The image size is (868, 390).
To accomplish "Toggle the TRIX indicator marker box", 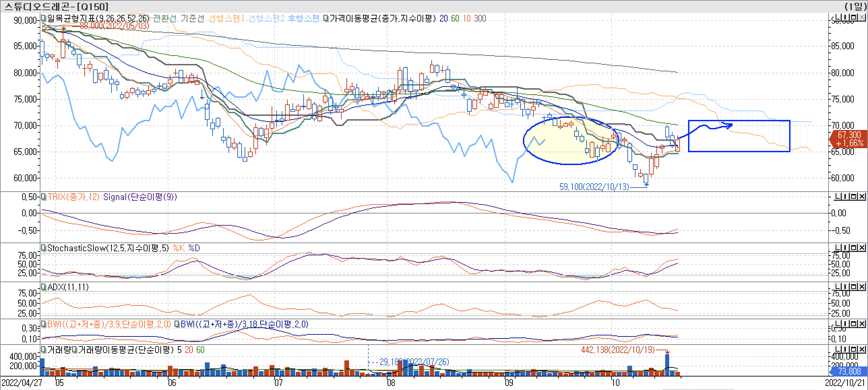I will coord(43,197).
